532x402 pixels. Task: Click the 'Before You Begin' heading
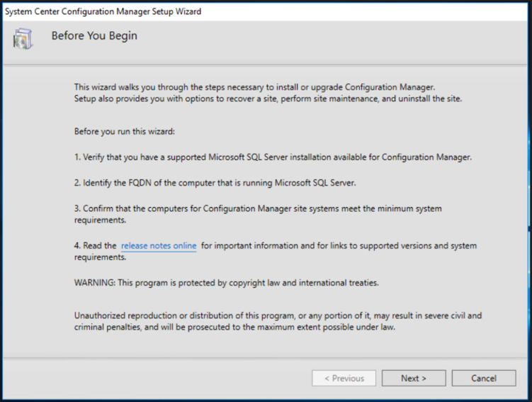coord(94,35)
